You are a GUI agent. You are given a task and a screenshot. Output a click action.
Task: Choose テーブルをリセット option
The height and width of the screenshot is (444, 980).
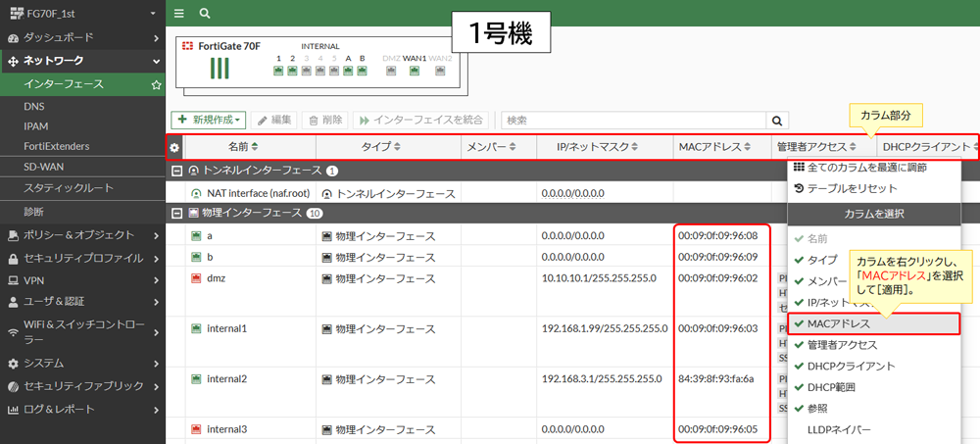(846, 188)
